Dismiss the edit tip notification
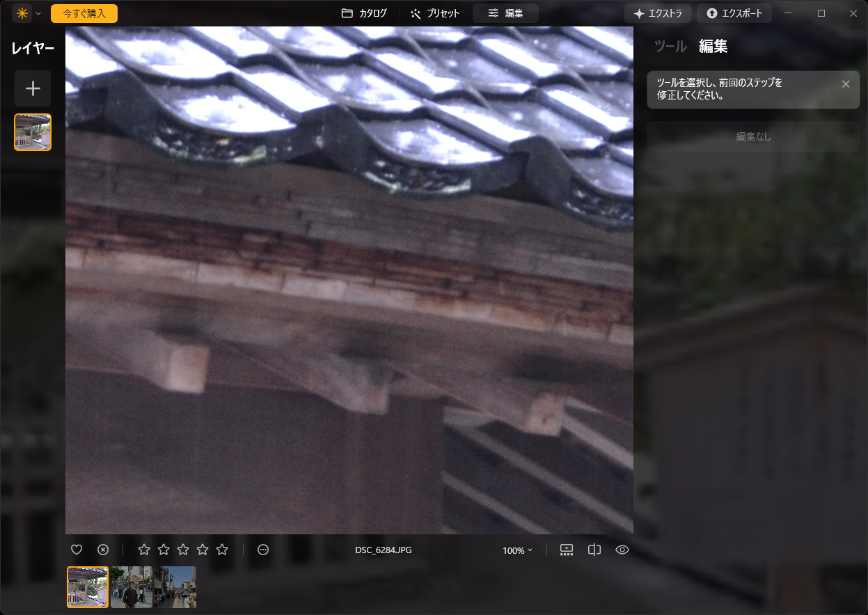Viewport: 868px width, 615px height. click(846, 83)
